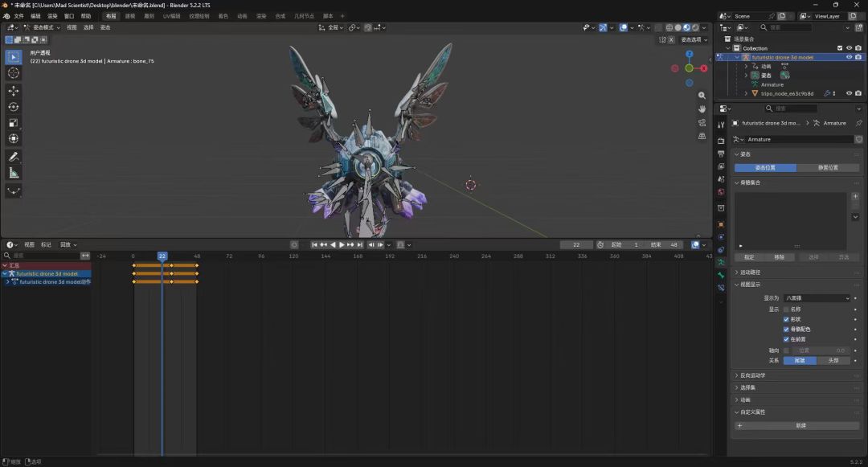Choose the Measure tool
The height and width of the screenshot is (467, 868).
coord(14,173)
